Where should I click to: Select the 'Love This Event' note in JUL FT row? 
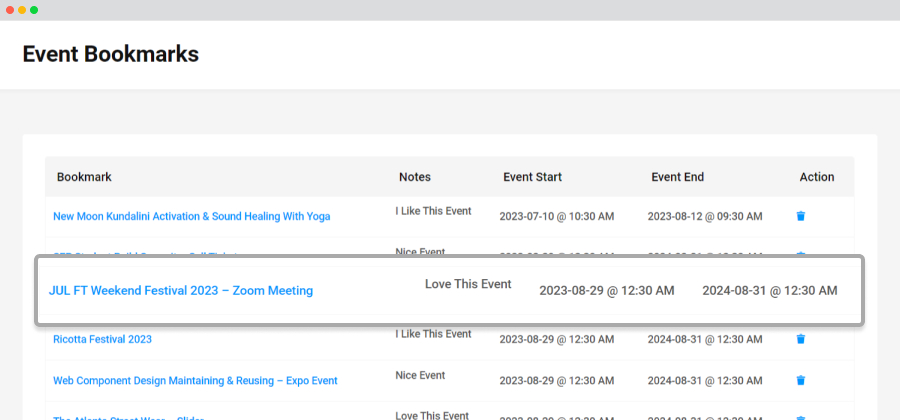[468, 284]
